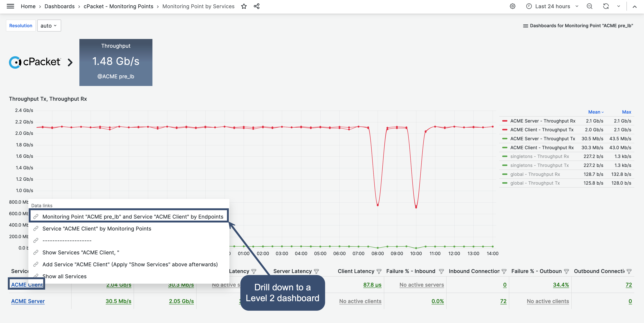Select Service "ACME Client" by Monitoring Points

[x=129, y=229]
